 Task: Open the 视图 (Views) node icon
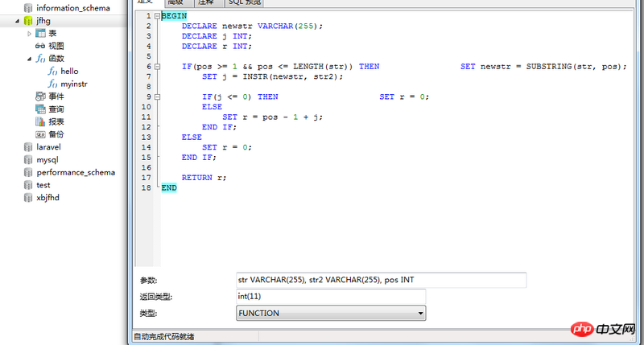[40, 46]
